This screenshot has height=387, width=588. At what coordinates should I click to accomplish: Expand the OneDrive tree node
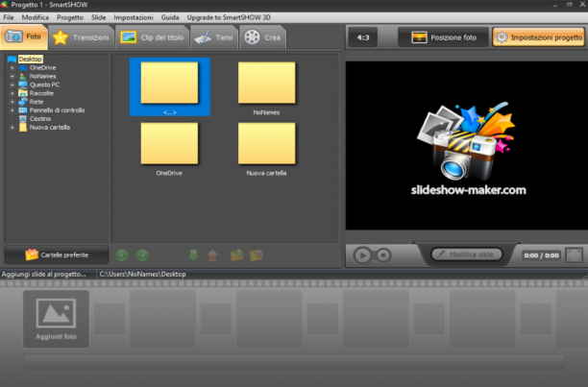[12, 68]
